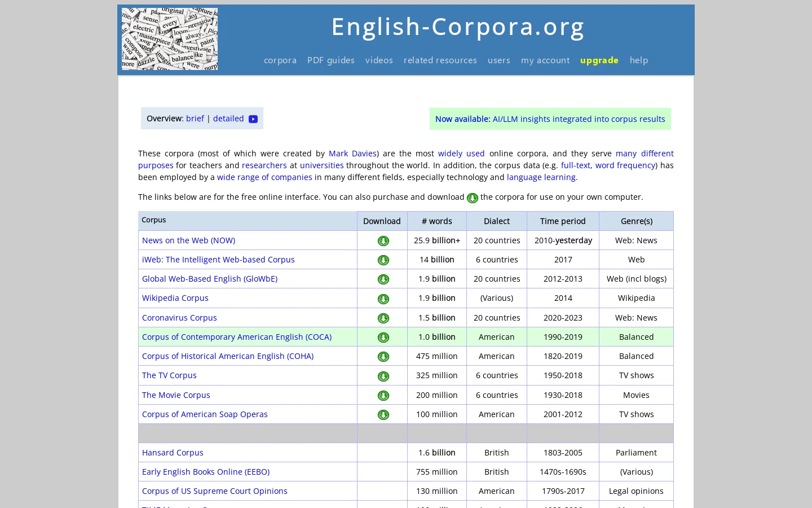Play the detailed overview video icon

click(x=253, y=119)
